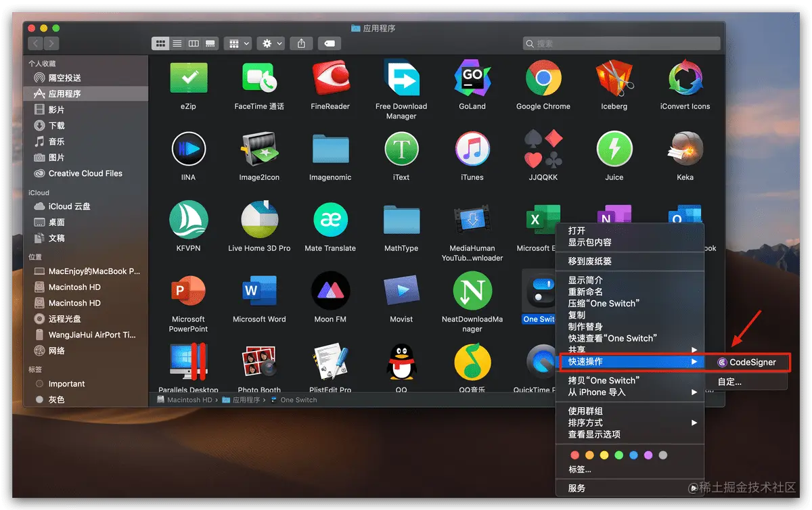
Task: Select the Microsoft PowerPoint icon
Action: (188, 292)
